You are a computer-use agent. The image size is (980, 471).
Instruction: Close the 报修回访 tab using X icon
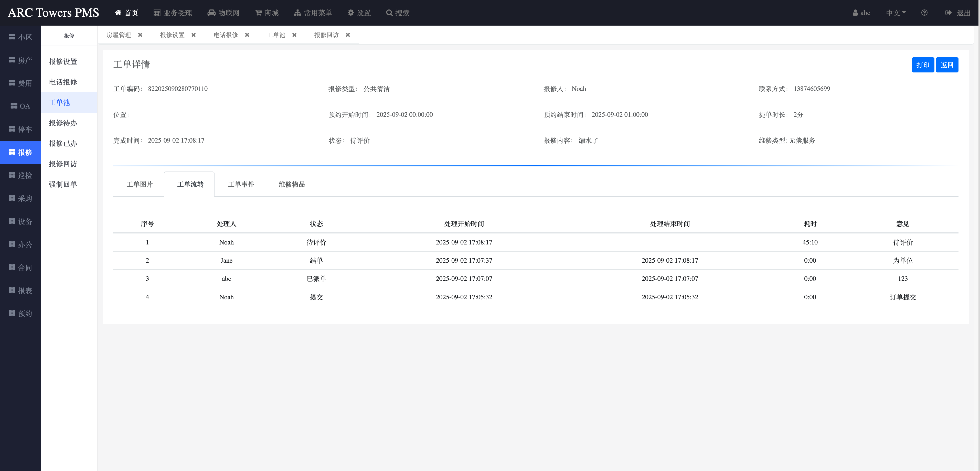[348, 35]
